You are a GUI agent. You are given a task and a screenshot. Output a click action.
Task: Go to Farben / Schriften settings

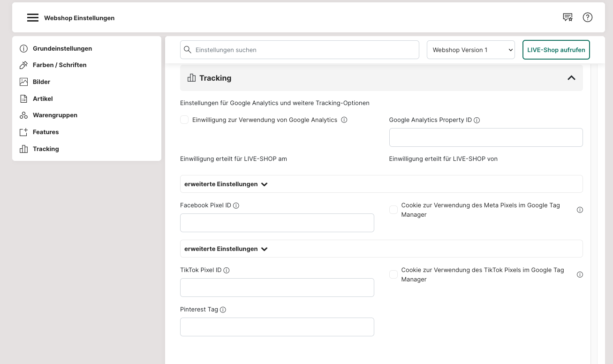(x=60, y=65)
